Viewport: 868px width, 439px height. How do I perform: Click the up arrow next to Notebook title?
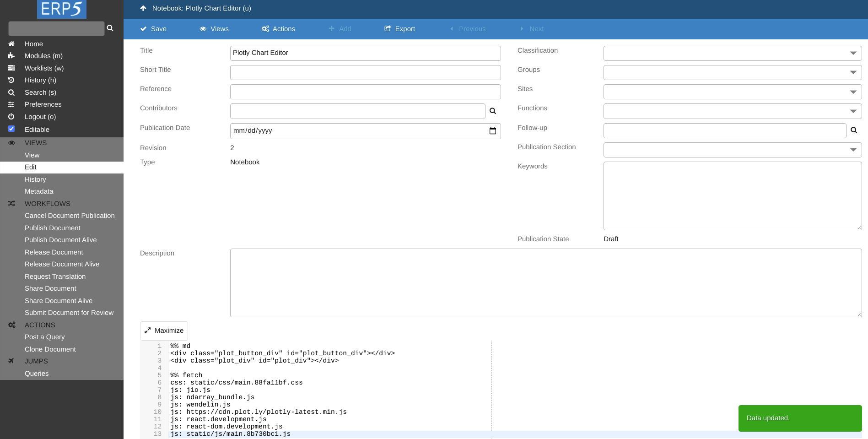(x=143, y=8)
